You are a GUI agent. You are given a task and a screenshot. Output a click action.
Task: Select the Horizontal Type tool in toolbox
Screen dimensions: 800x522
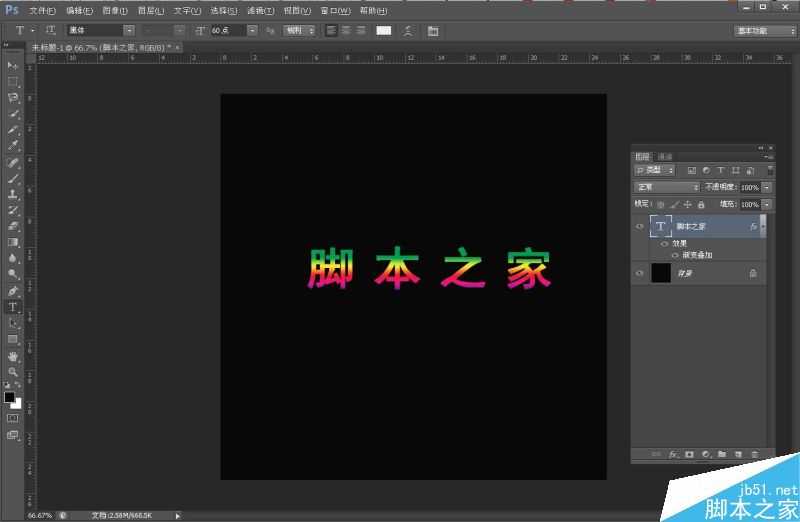[x=13, y=307]
